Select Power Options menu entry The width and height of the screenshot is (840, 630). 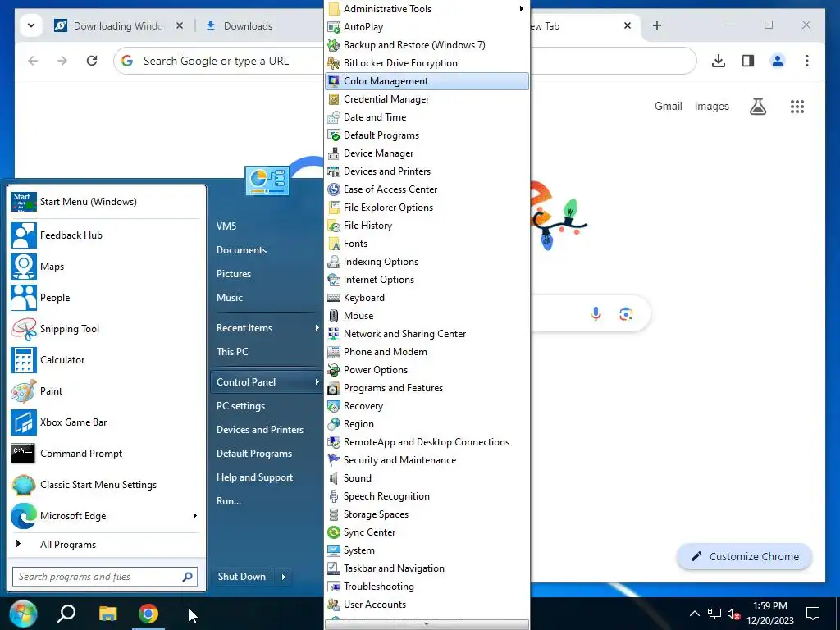[427, 370]
